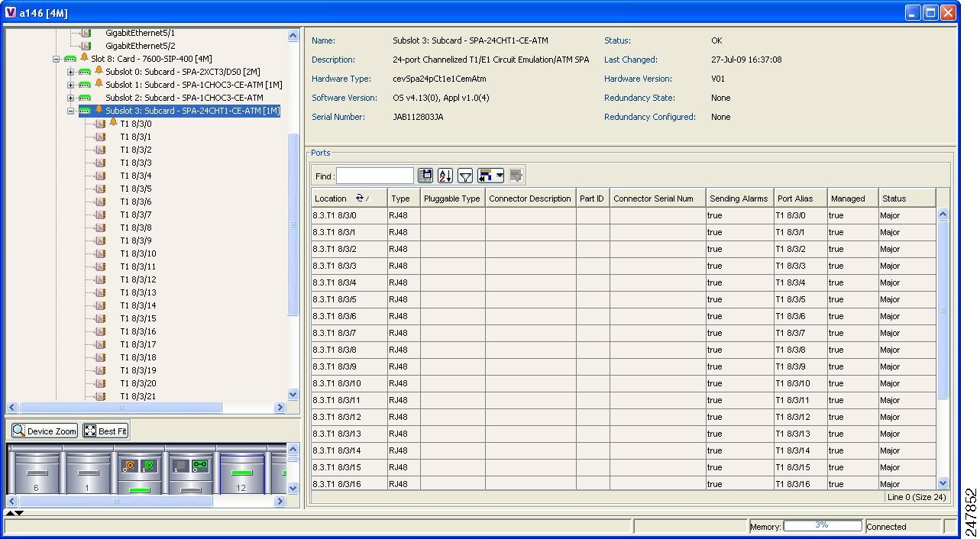Click the orange port icon in device view

(129, 465)
